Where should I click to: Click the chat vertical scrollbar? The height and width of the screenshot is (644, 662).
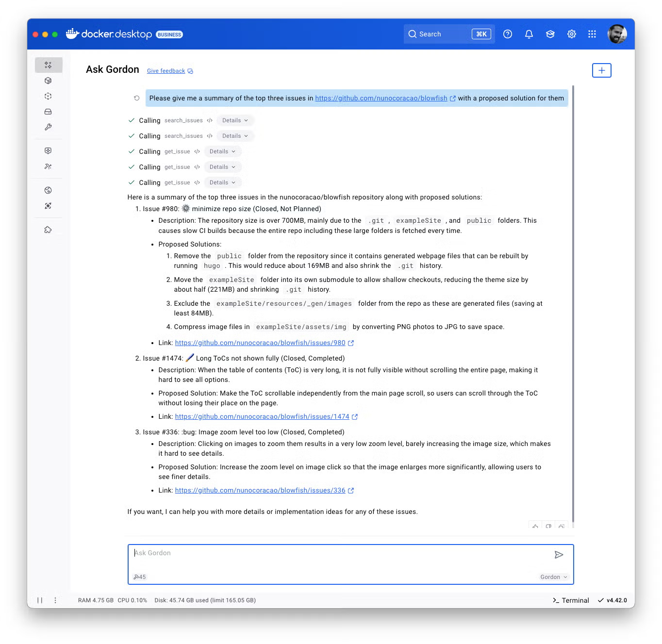573,303
